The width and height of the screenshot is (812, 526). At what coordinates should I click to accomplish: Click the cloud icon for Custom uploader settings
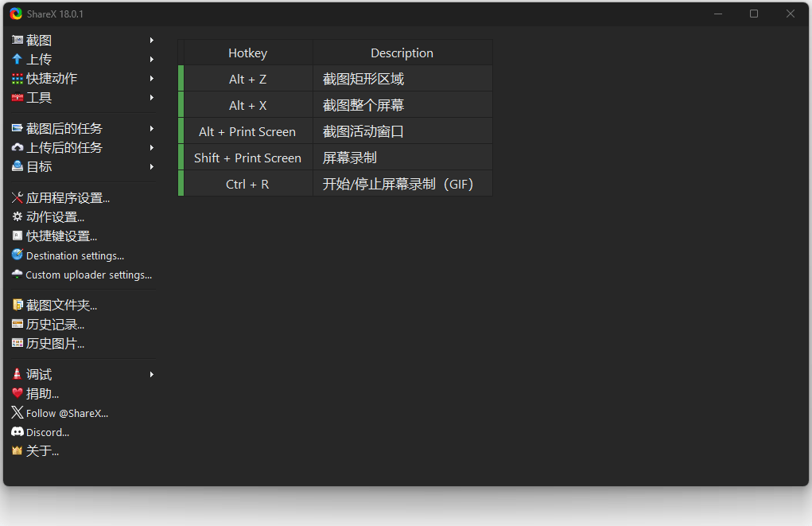coord(17,274)
